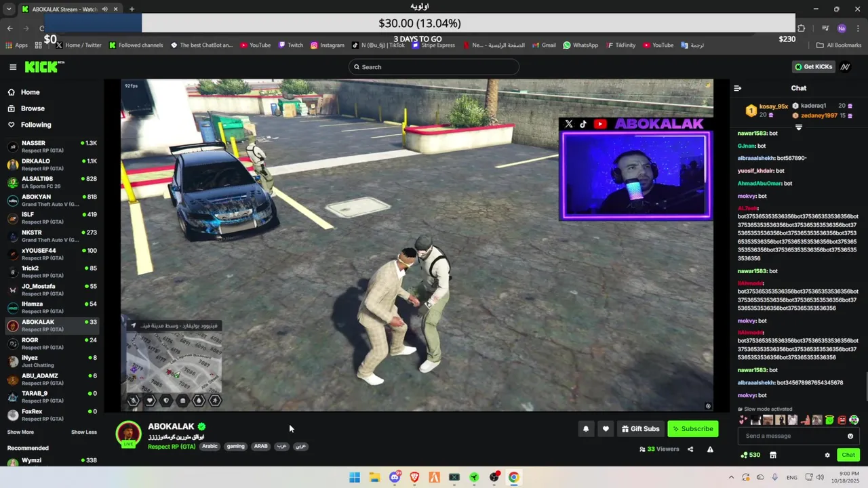Open the Following sidebar item

pos(52,125)
